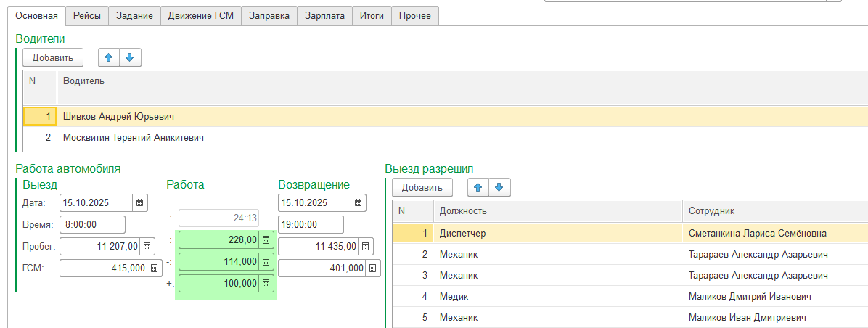Open calculator for return mileage 11 435,00
This screenshot has height=328, width=868.
tap(366, 247)
